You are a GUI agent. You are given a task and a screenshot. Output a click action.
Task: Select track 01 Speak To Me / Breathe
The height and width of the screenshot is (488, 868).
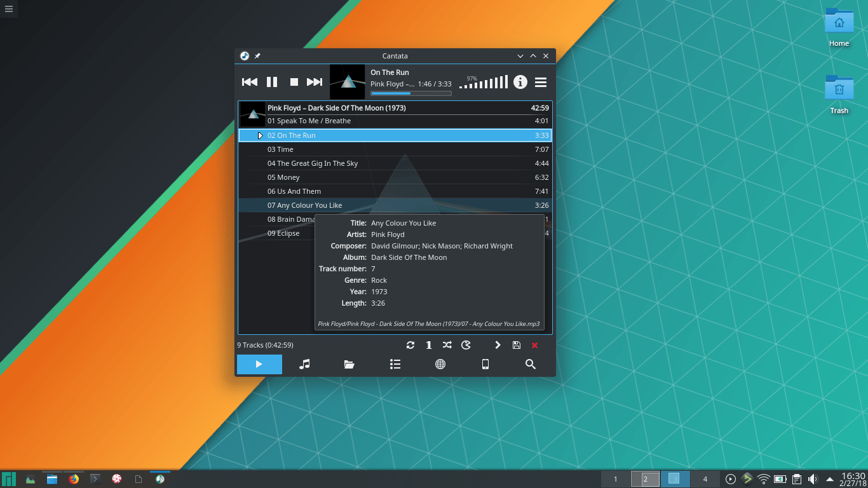[x=395, y=121]
